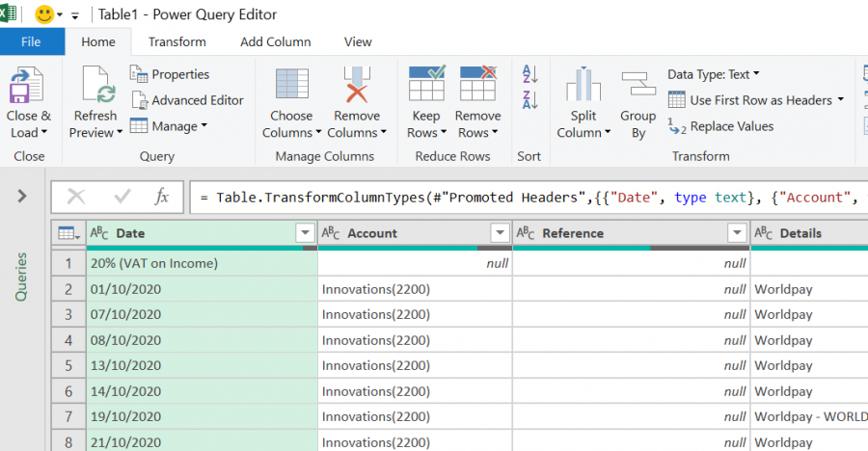The image size is (868, 451).
Task: Open Quick Access Toolbar customize arrow
Action: pyautogui.click(x=74, y=15)
